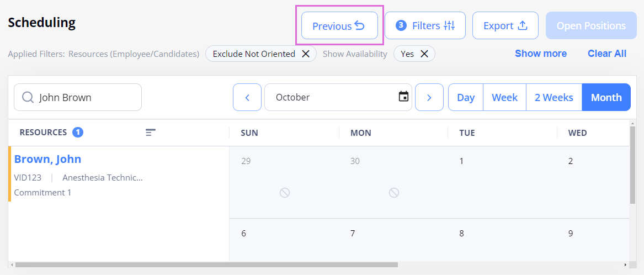Image resolution: width=644 pixels, height=275 pixels.
Task: Switch to 2 Weeks view
Action: [553, 98]
